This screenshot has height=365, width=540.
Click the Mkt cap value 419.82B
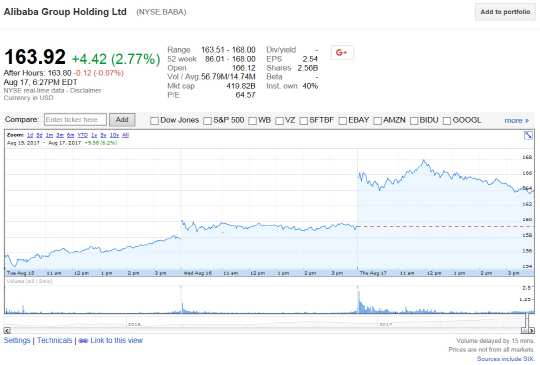click(x=241, y=86)
